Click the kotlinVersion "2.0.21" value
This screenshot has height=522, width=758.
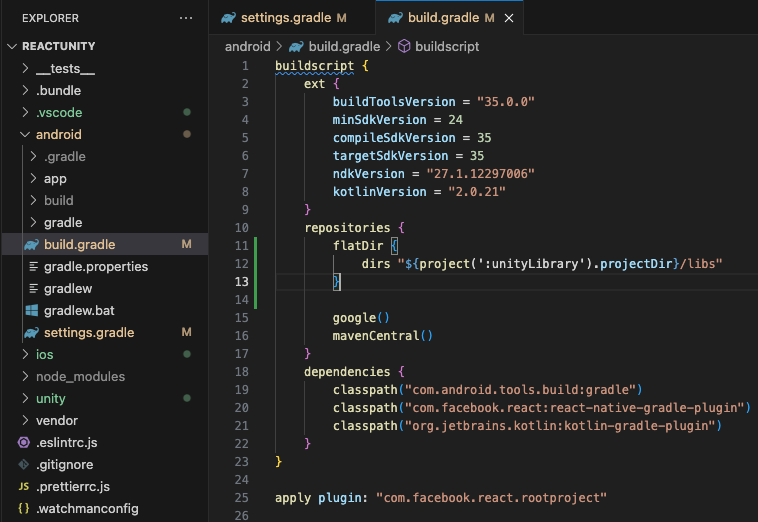[477, 192]
